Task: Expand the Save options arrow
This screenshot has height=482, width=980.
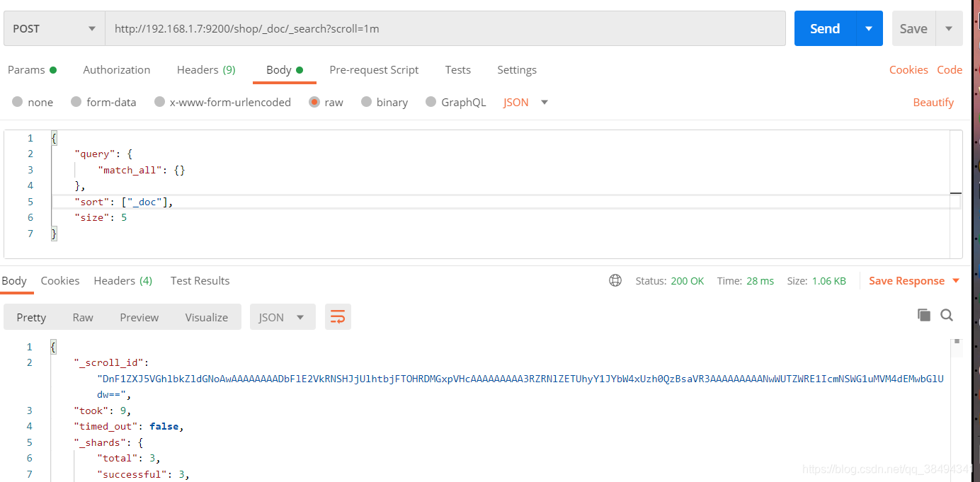Action: [950, 28]
